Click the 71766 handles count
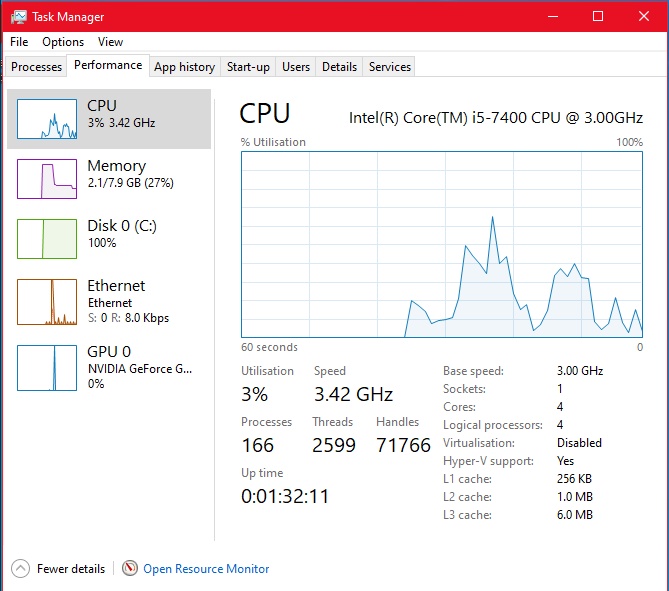Image resolution: width=669 pixels, height=591 pixels. click(403, 445)
